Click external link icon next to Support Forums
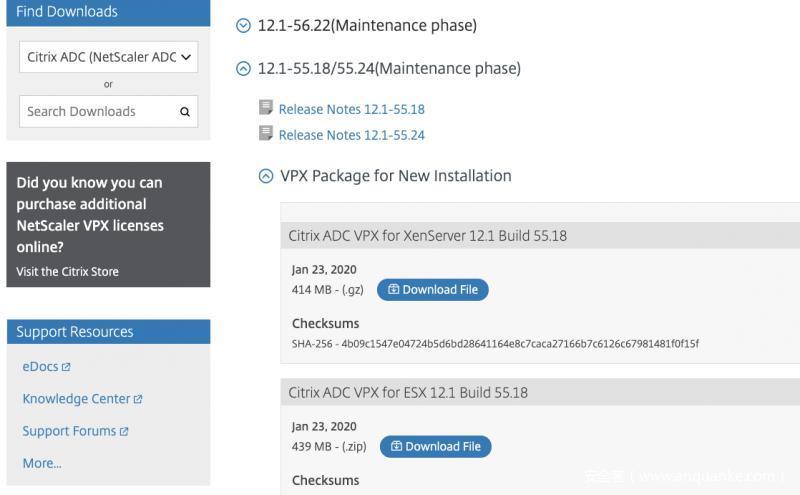Image resolution: width=800 pixels, height=495 pixels. click(x=124, y=432)
